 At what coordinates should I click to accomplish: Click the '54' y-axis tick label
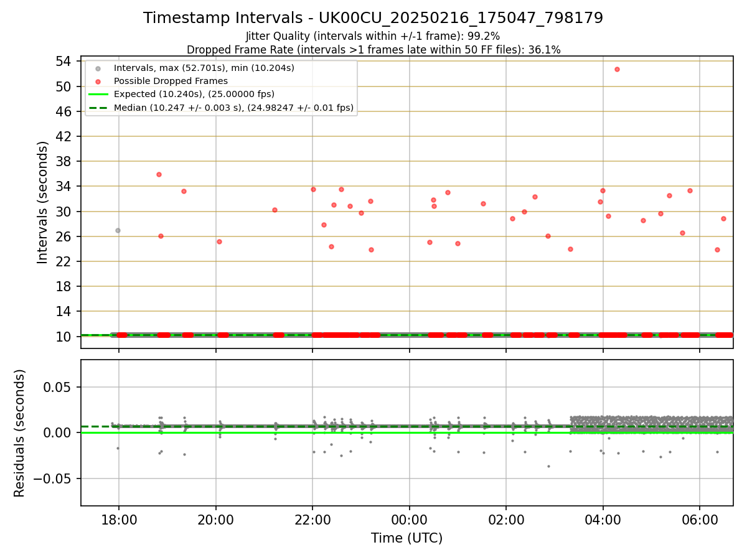pos(63,61)
